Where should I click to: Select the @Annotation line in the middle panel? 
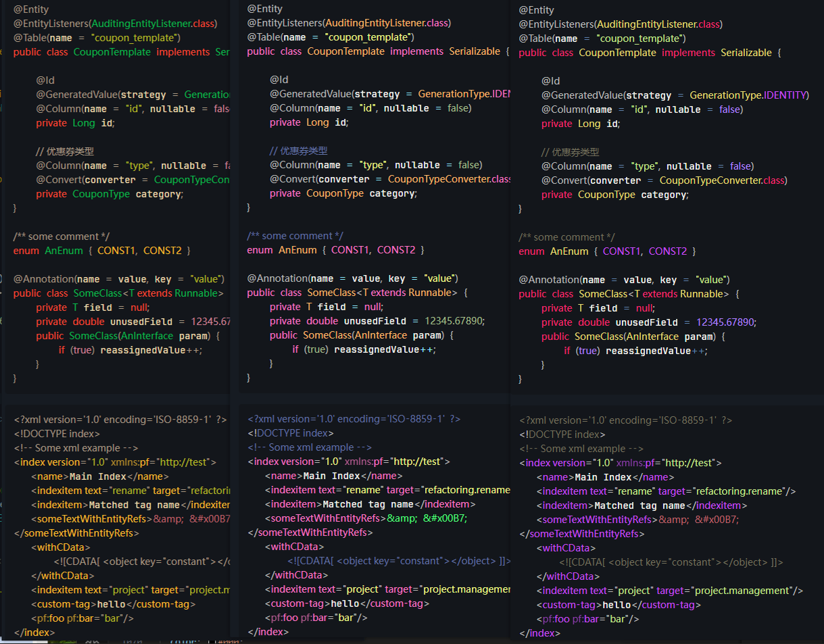(x=353, y=278)
